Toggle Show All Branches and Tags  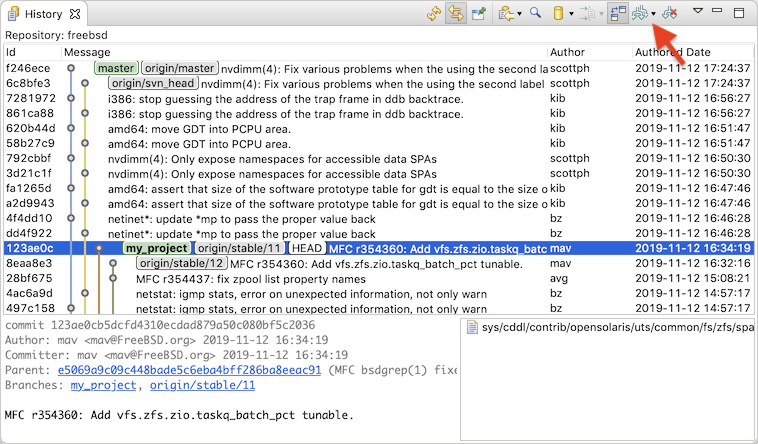pyautogui.click(x=618, y=14)
